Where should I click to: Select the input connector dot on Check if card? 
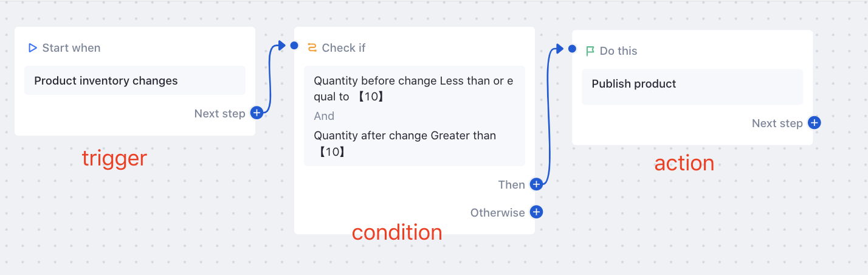click(294, 45)
